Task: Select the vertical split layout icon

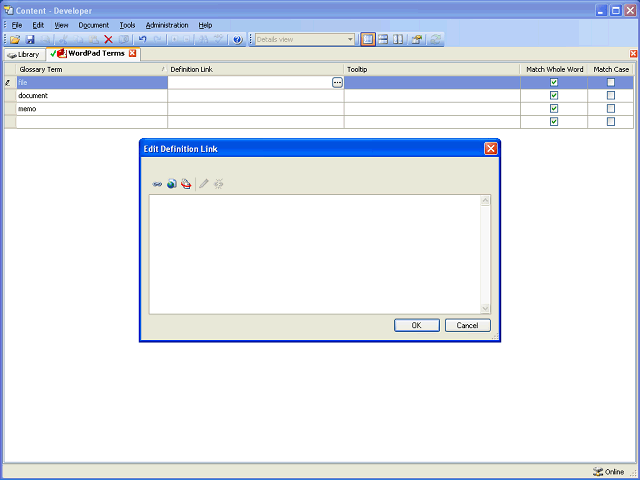Action: [398, 40]
